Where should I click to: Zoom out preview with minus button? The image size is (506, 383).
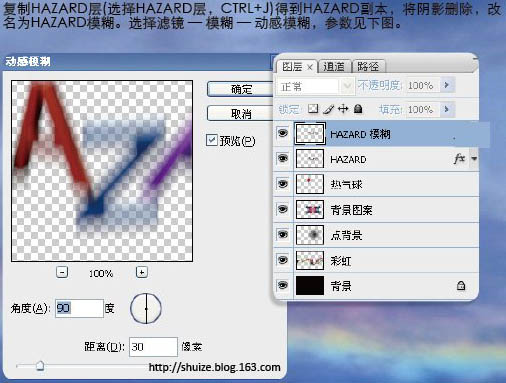point(62,272)
